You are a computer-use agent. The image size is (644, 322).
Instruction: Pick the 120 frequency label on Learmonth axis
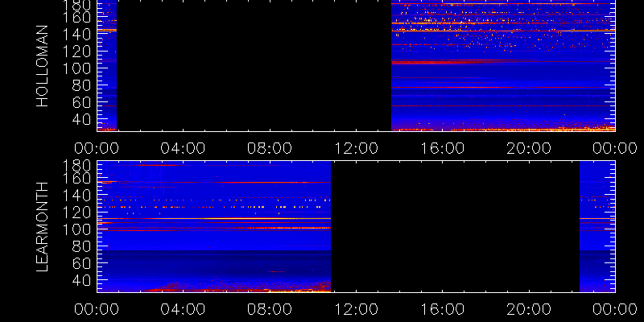pos(77,212)
